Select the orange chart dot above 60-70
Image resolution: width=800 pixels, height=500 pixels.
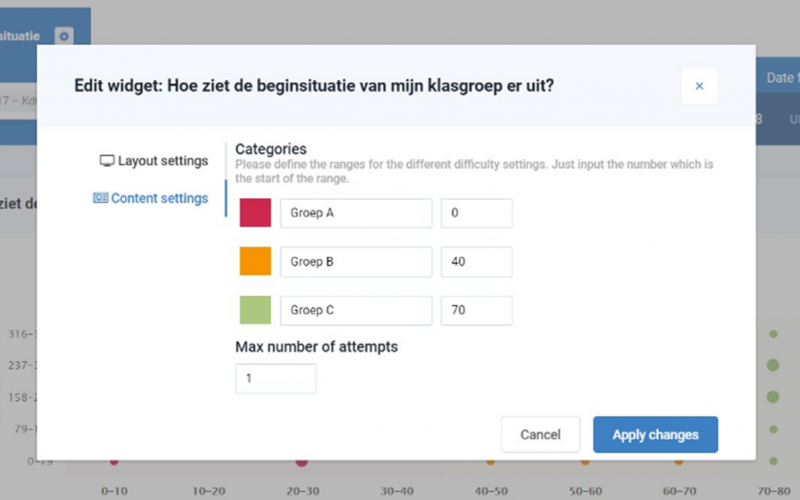(x=679, y=462)
